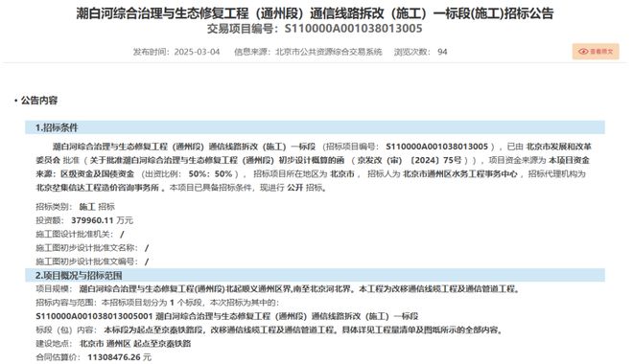Click the tenderer 北京市通州区水务工程事务中心
Image resolution: width=633 pixels, height=364 pixels.
pos(460,173)
